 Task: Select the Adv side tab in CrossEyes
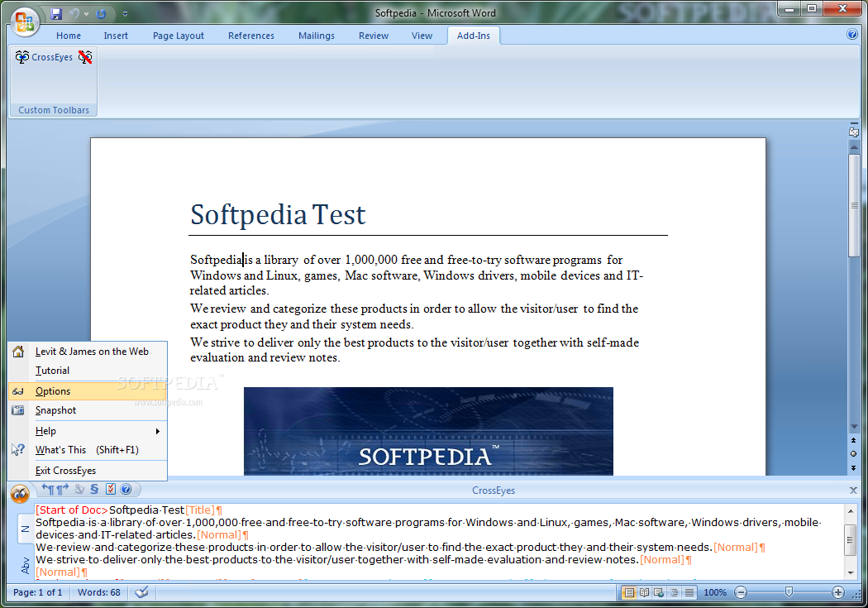25,565
